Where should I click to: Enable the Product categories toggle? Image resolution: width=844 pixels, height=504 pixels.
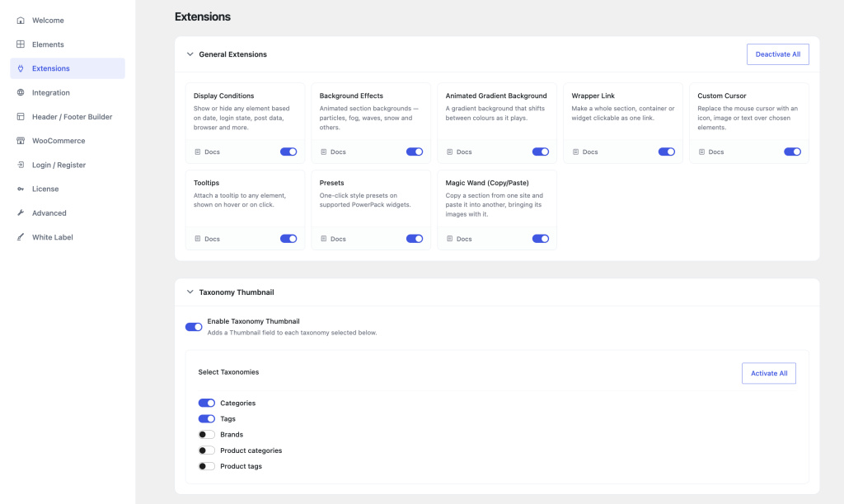207,450
